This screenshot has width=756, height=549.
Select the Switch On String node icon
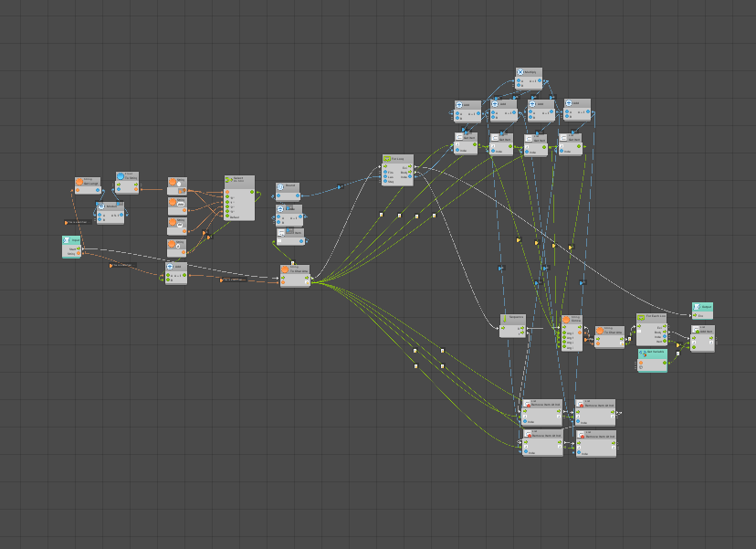click(x=229, y=179)
